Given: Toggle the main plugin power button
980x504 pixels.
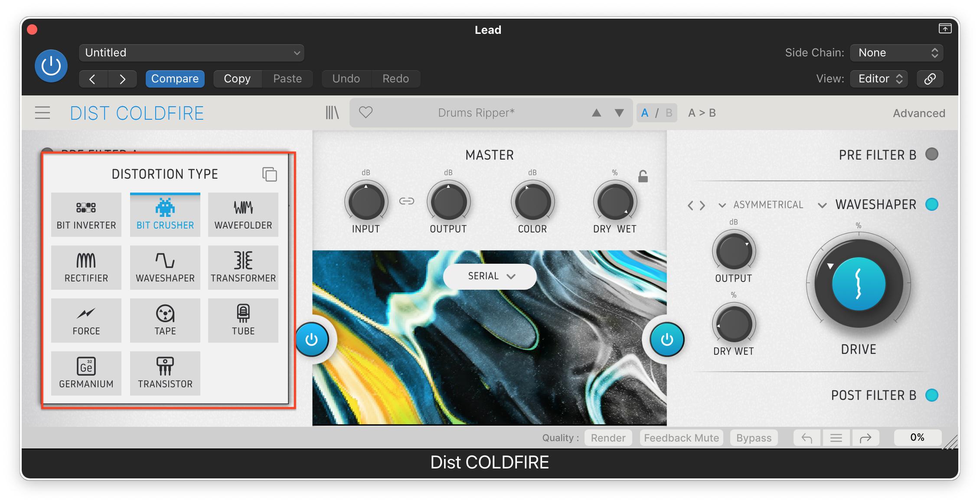Looking at the screenshot, I should click(51, 66).
